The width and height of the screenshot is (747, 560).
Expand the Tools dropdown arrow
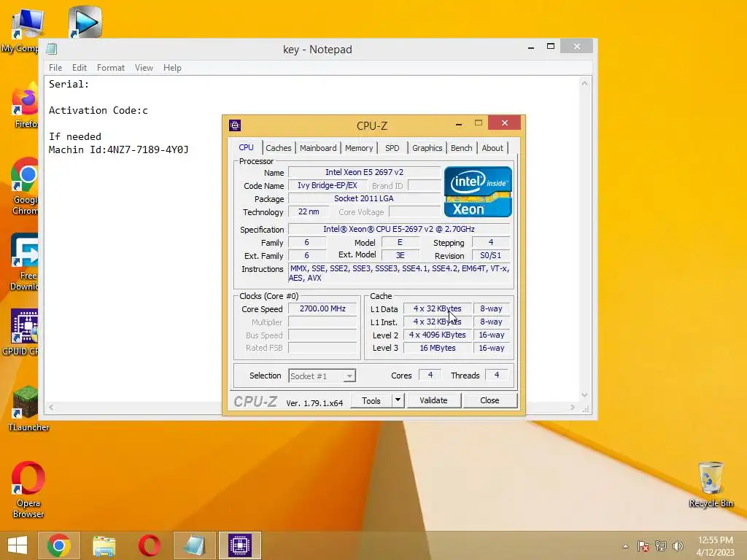point(398,400)
